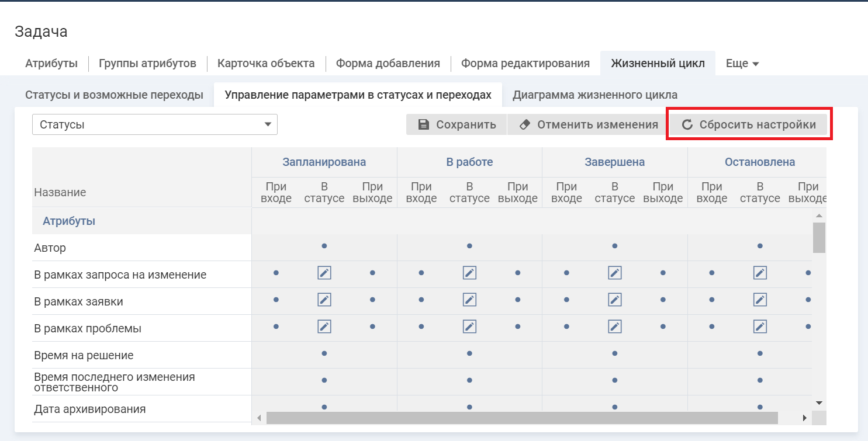Open 'Диаграмма жизненного цикла' subtab
The height and width of the screenshot is (441, 868).
pyautogui.click(x=594, y=95)
